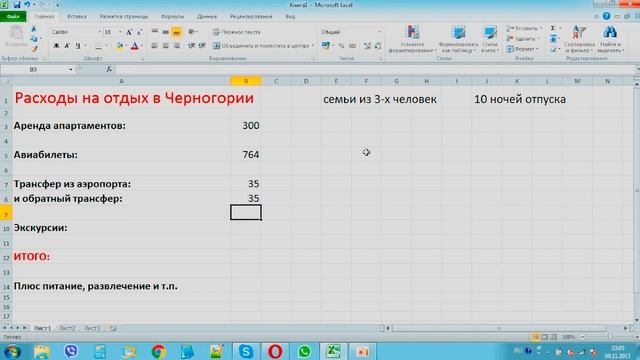This screenshot has height=360, width=640.
Task: Decrease decimal places in the number group
Action: 378,46
